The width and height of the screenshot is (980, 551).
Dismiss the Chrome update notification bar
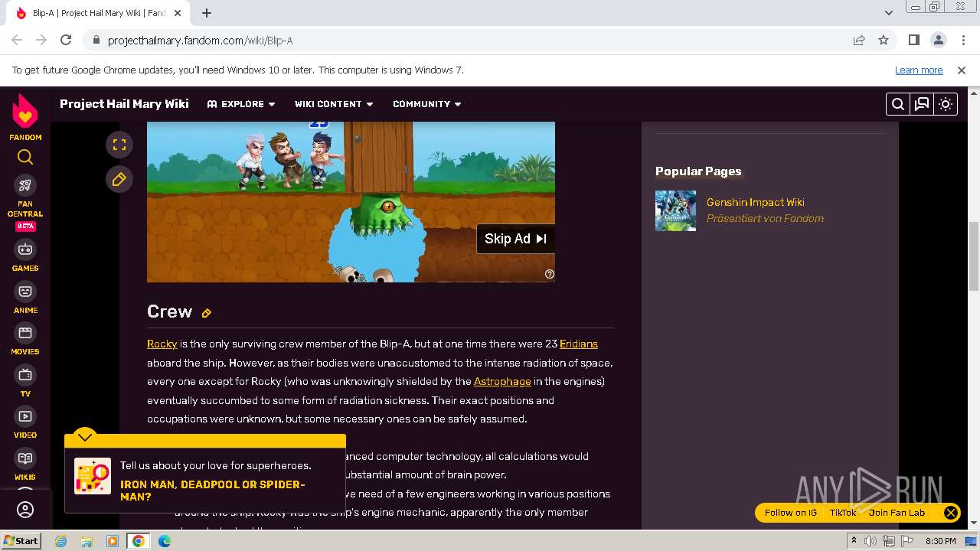coord(962,70)
